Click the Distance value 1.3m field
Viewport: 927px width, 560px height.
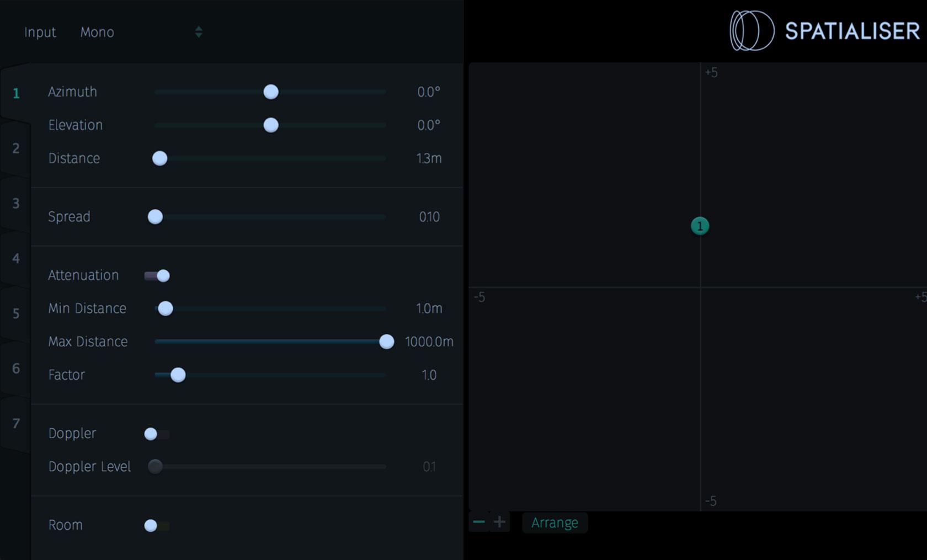tap(429, 159)
